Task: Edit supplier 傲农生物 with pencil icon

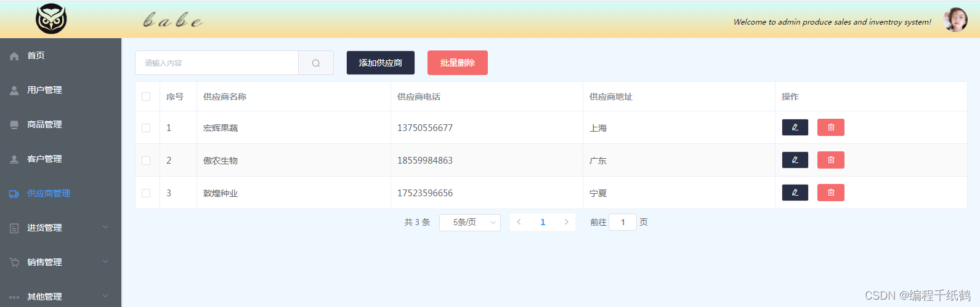Action: 795,160
